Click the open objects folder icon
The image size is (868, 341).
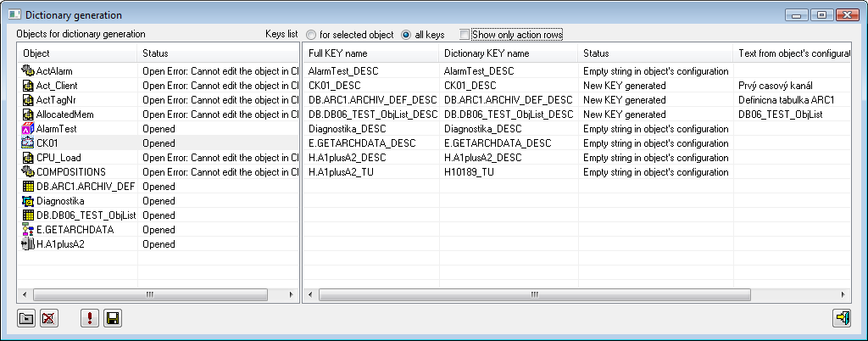26,318
